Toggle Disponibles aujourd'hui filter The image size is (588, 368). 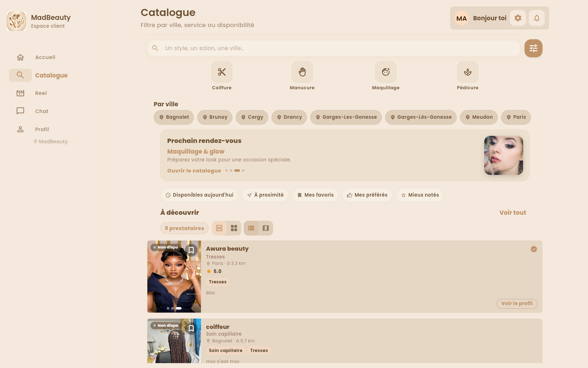pyautogui.click(x=199, y=195)
